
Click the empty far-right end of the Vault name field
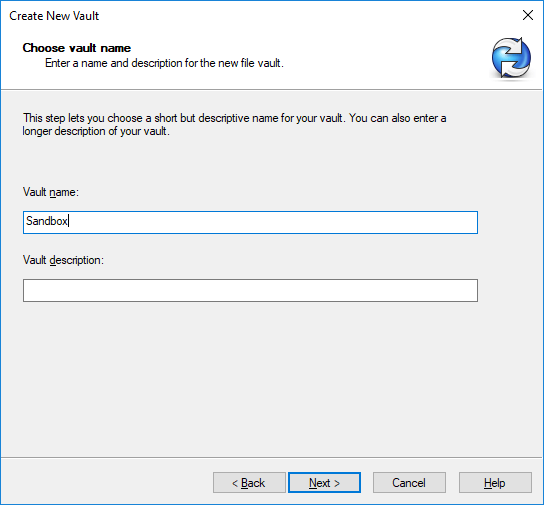[451, 222]
